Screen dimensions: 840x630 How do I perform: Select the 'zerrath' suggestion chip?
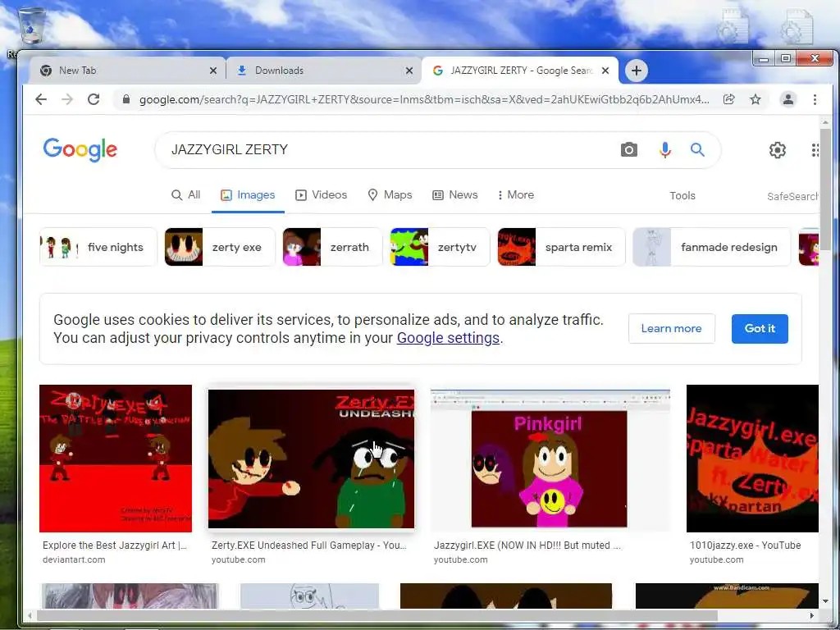click(333, 247)
